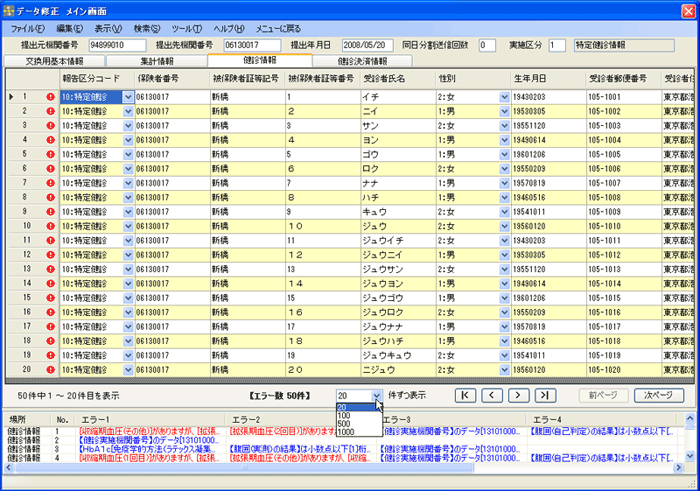Go to the previous record page with the < arrow
Image resolution: width=700 pixels, height=491 pixels.
point(492,395)
